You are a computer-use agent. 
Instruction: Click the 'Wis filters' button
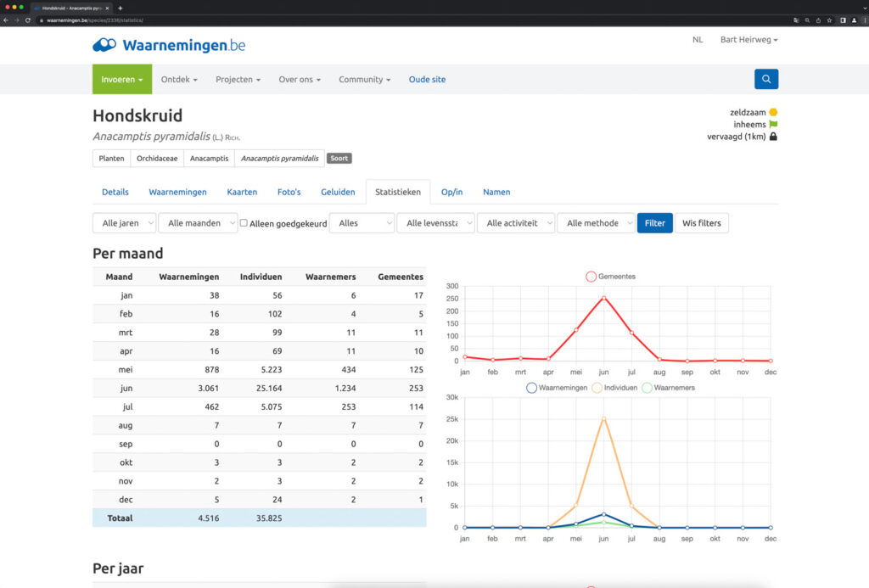click(702, 223)
